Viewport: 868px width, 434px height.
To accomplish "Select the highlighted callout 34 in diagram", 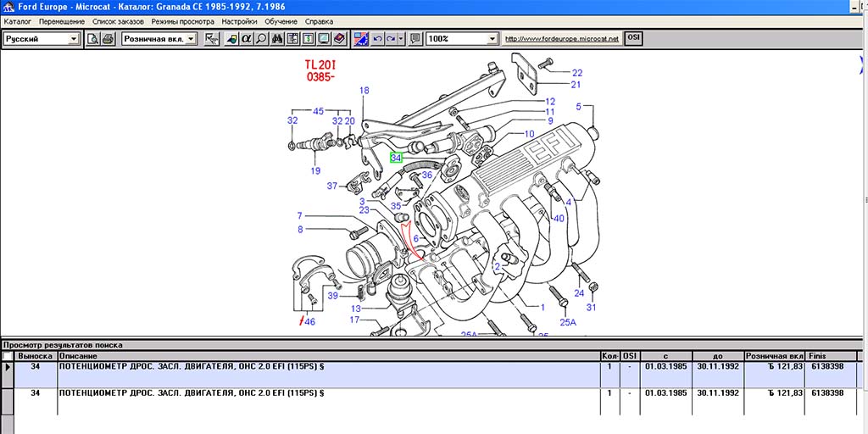I will [396, 158].
